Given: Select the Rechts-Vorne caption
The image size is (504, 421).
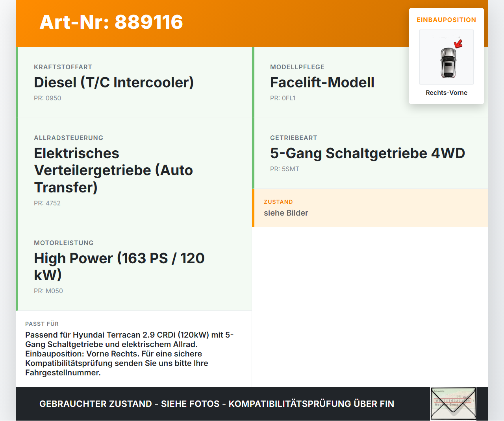Looking at the screenshot, I should coord(447,93).
